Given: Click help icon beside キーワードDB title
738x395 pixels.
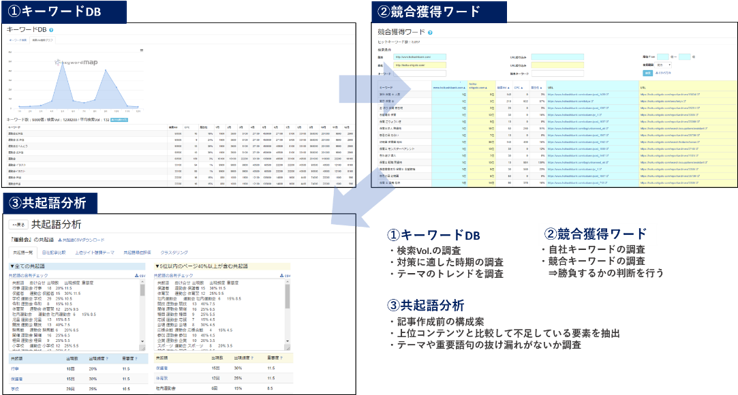Looking at the screenshot, I should point(51,30).
